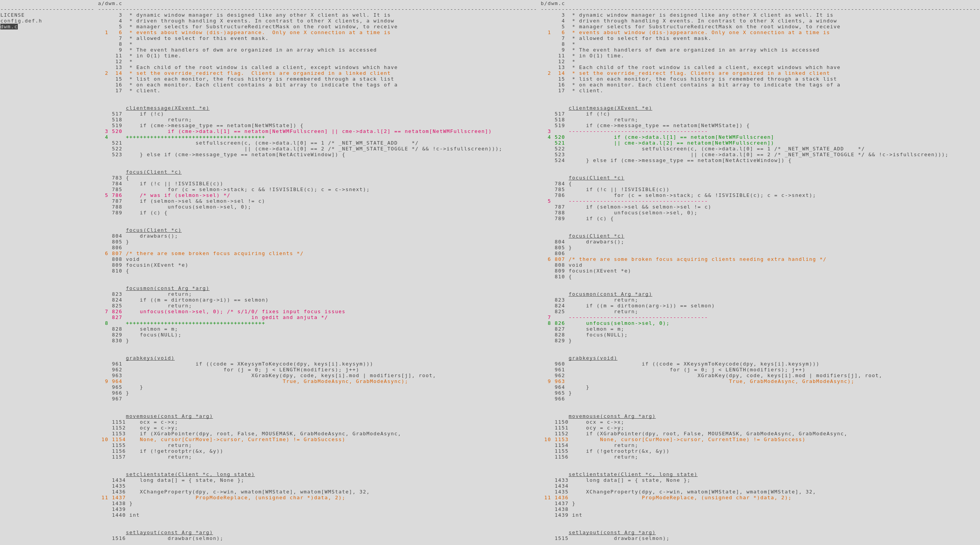
Task: Click the a/dwm.c pane header
Action: (x=110, y=3)
